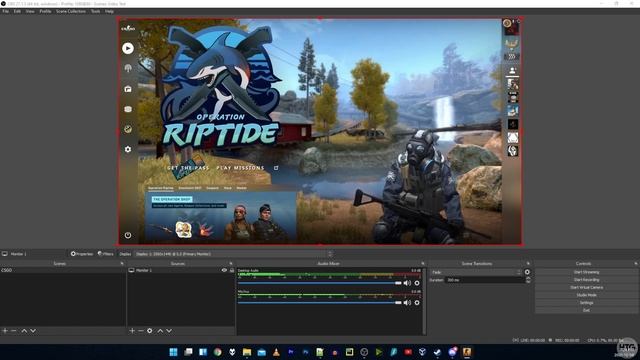Image resolution: width=640 pixels, height=360 pixels.
Task: Add a new source with the plus icon
Action: click(132, 331)
